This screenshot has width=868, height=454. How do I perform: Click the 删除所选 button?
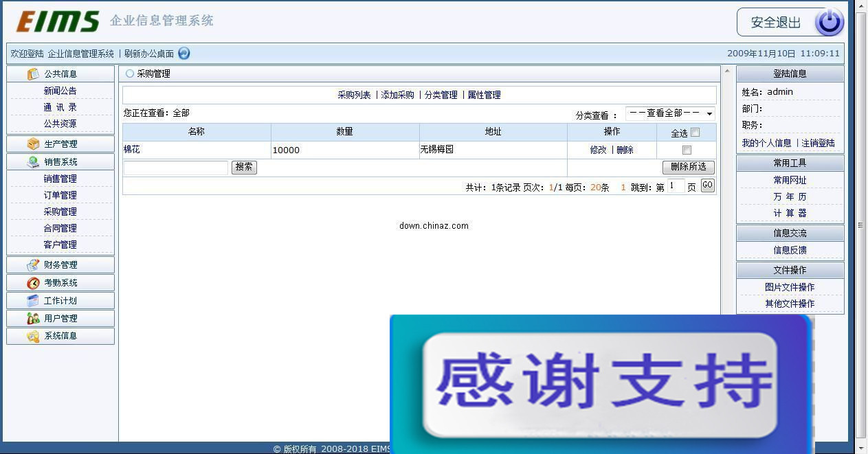(x=689, y=167)
